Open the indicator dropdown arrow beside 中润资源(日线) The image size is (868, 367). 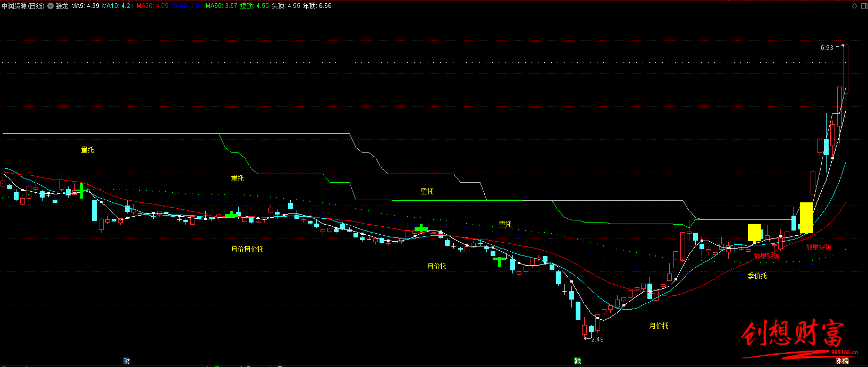[50, 6]
